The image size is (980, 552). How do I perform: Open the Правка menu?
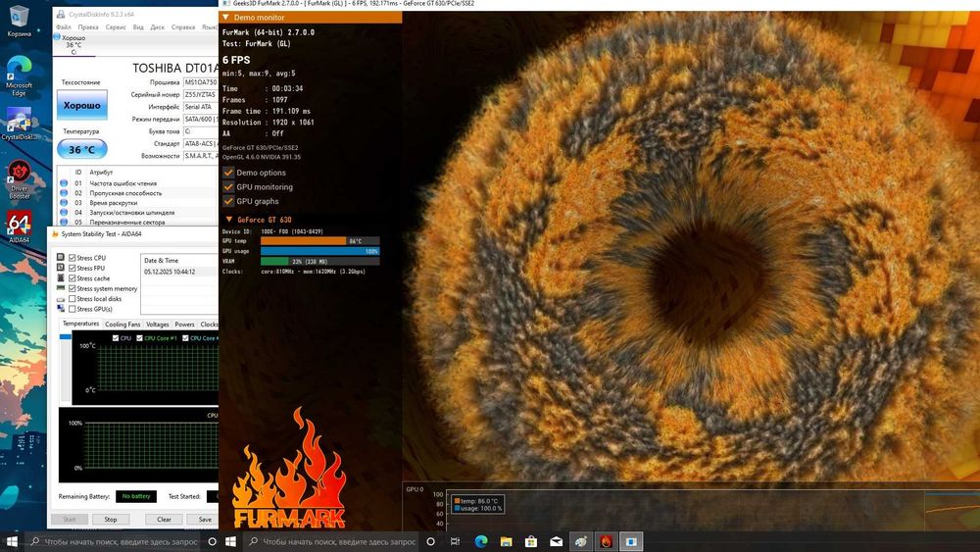pos(88,27)
